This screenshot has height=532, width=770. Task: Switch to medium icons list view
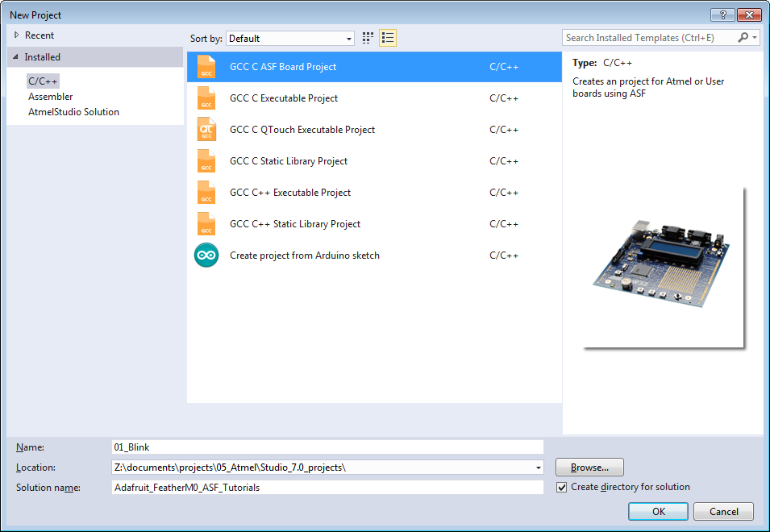pyautogui.click(x=388, y=38)
